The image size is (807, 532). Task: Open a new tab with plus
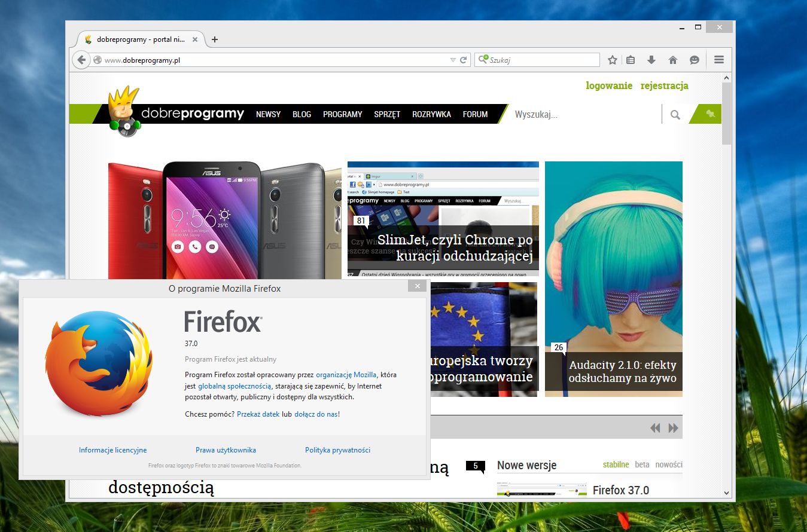pos(215,39)
